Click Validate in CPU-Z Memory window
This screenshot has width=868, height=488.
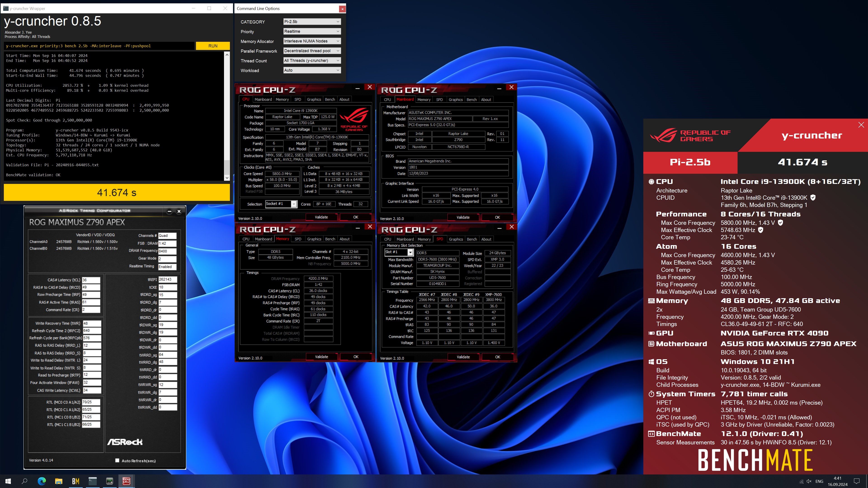tap(321, 357)
